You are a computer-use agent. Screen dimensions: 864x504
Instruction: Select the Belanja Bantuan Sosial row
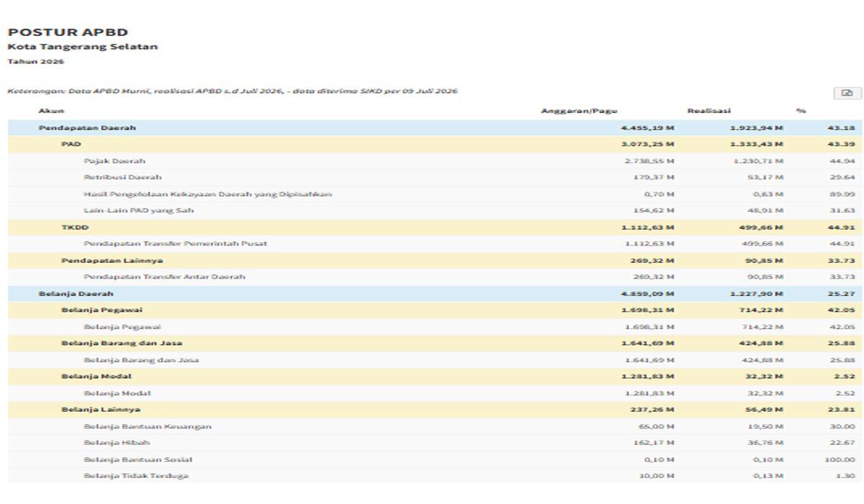(x=432, y=459)
